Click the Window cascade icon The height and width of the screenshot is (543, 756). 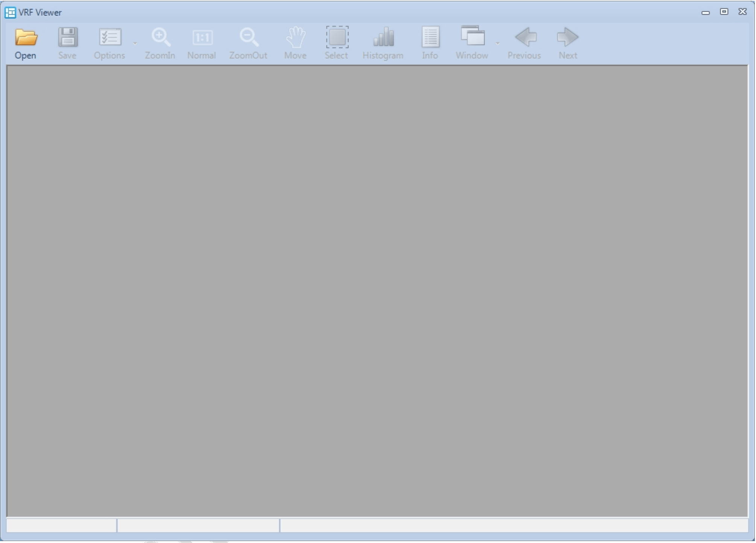click(x=472, y=37)
